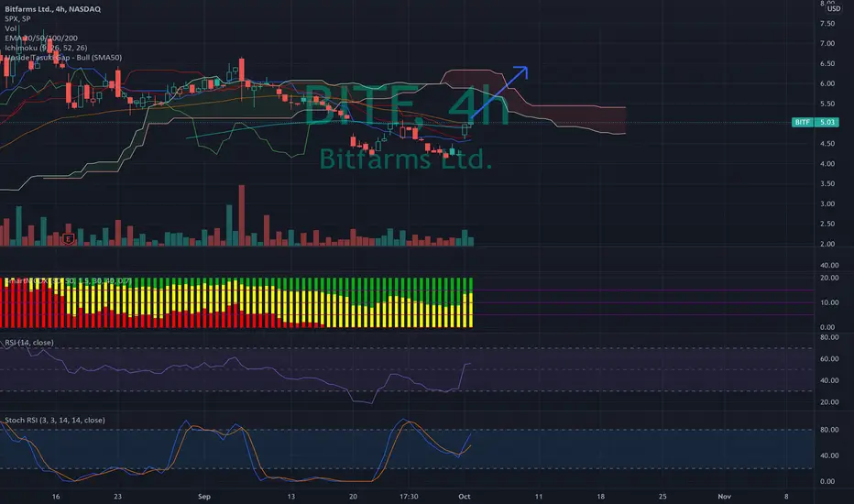Image resolution: width=854 pixels, height=504 pixels.
Task: Click the '25' date on time axis
Action: coord(662,497)
